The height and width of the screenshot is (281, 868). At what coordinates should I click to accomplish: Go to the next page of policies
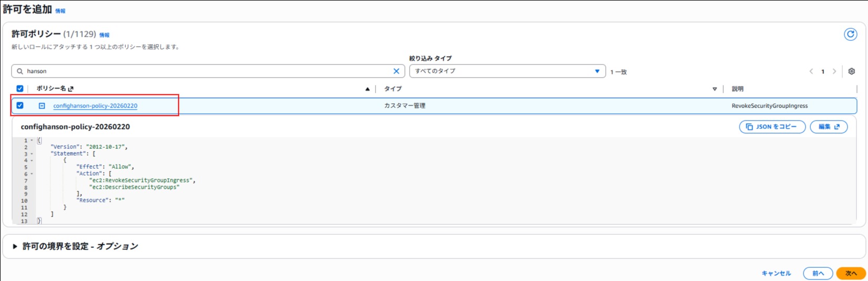click(834, 71)
